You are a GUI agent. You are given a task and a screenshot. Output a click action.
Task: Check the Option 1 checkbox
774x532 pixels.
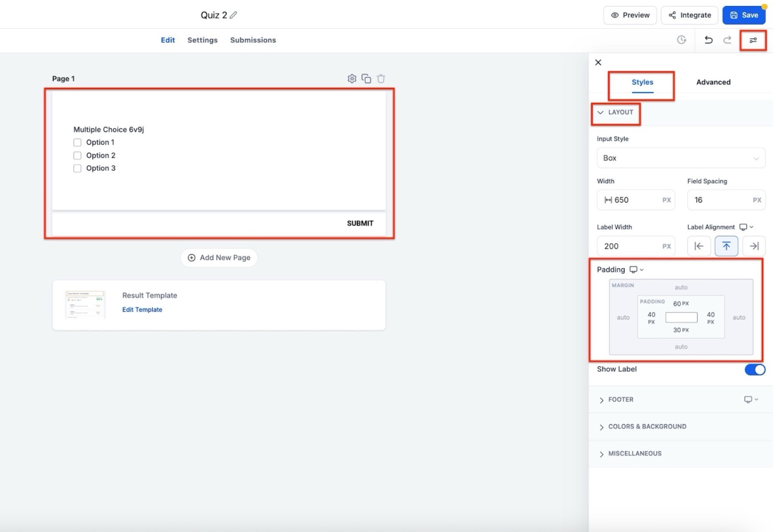coord(77,142)
